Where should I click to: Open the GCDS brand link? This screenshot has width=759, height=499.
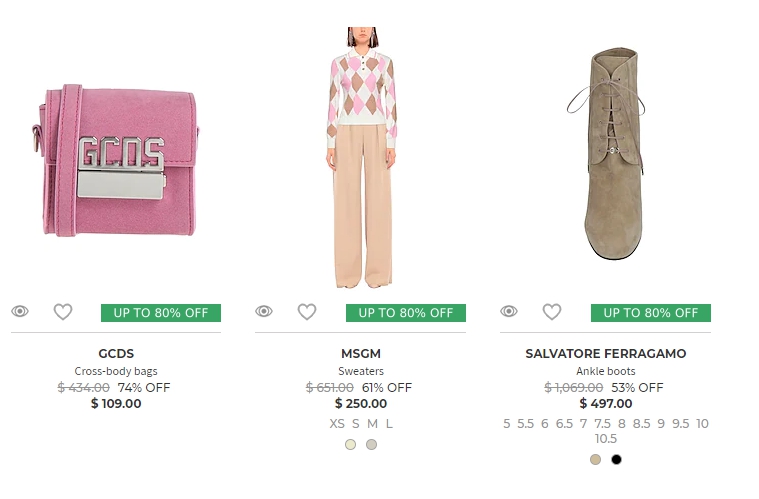116,354
